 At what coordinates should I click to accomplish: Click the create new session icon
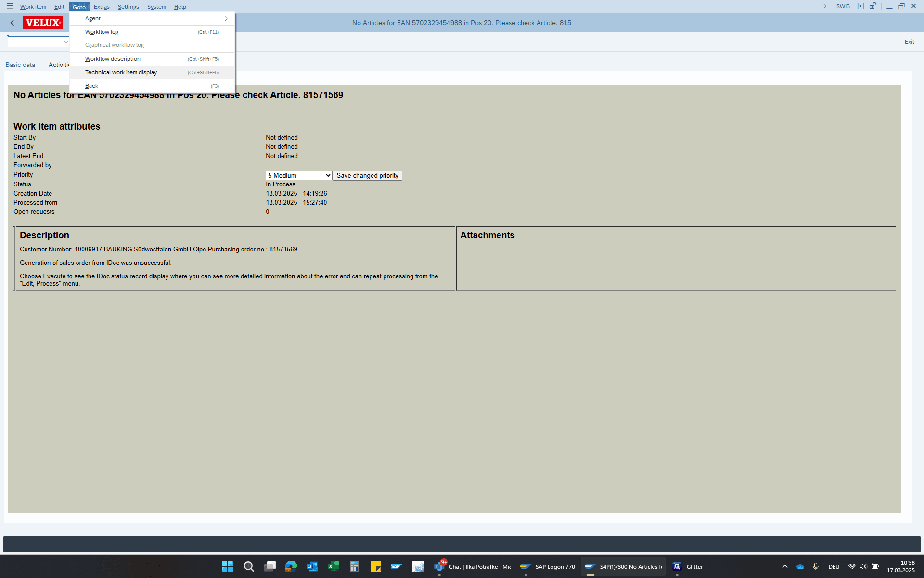click(x=860, y=6)
